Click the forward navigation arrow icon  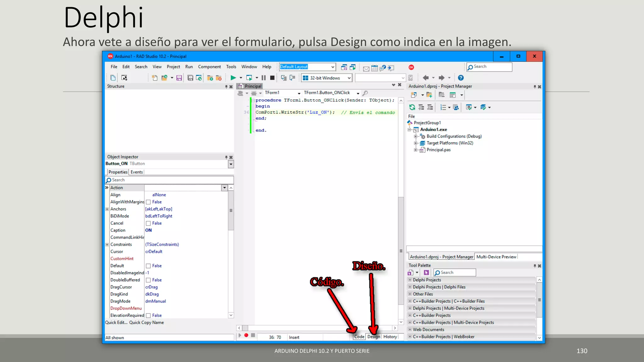tap(441, 78)
